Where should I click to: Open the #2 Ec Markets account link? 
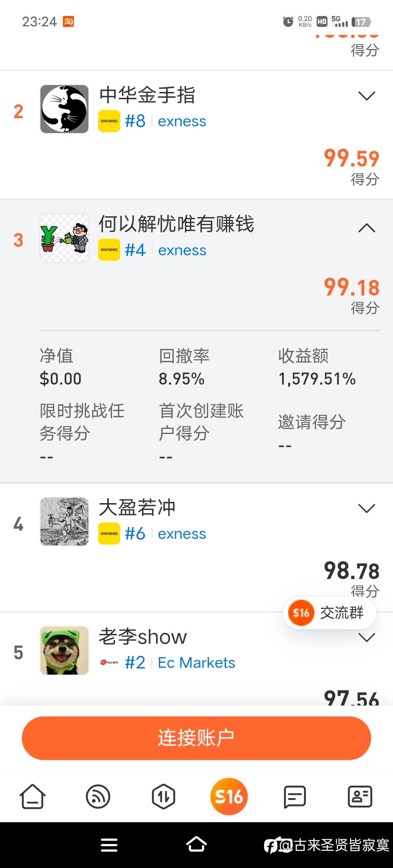click(x=180, y=663)
